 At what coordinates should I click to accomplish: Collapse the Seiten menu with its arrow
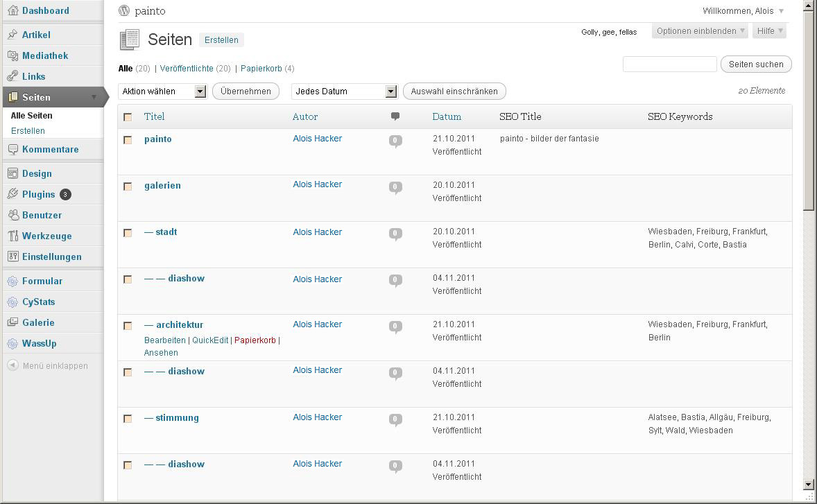click(x=94, y=97)
